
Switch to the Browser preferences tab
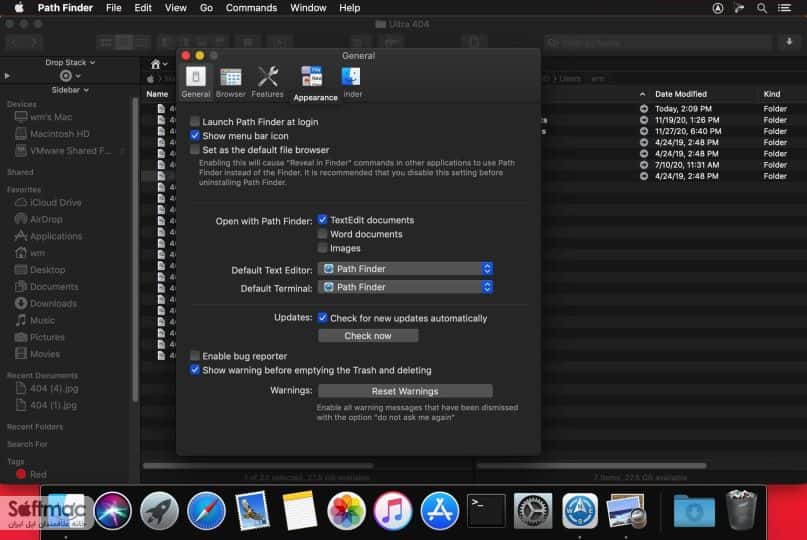click(231, 82)
